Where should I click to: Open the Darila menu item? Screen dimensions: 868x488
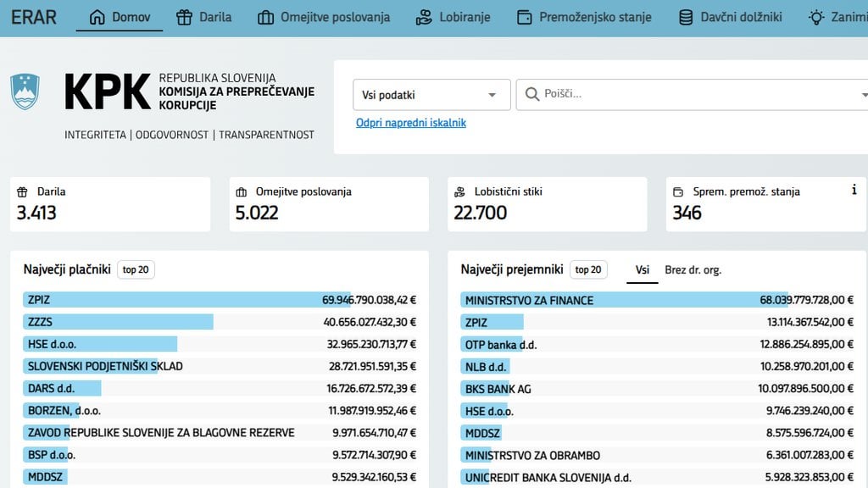point(204,18)
